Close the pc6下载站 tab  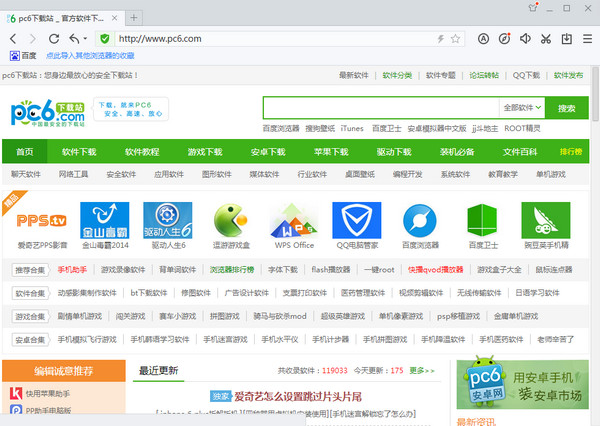tap(114, 18)
